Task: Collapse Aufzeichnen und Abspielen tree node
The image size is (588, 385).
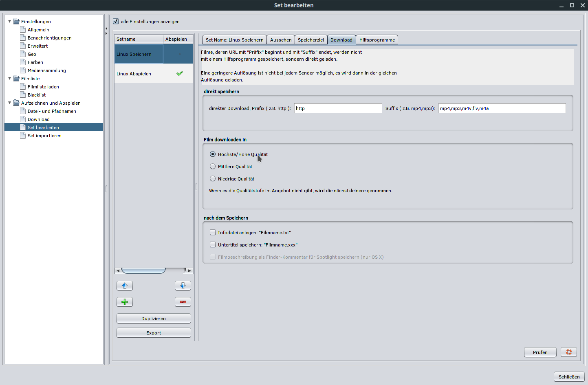Action: click(10, 103)
